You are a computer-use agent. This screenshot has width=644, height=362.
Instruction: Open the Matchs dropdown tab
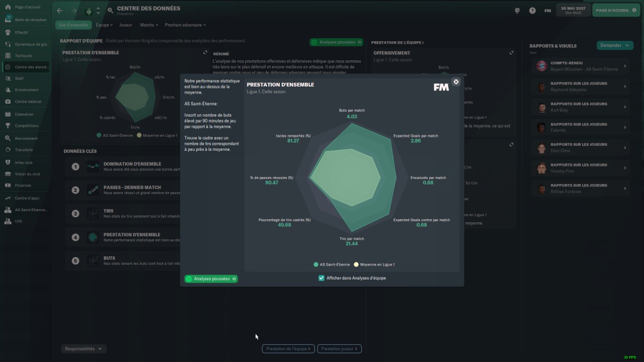pos(149,25)
